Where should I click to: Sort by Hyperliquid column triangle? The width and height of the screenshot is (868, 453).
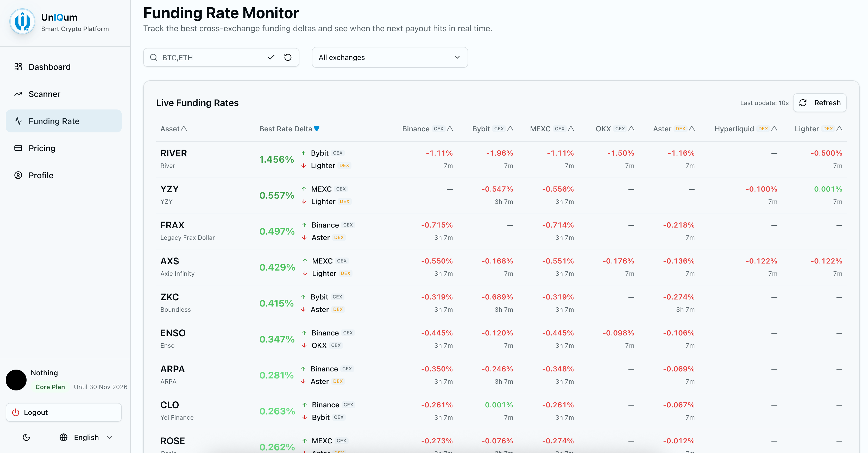coord(774,129)
